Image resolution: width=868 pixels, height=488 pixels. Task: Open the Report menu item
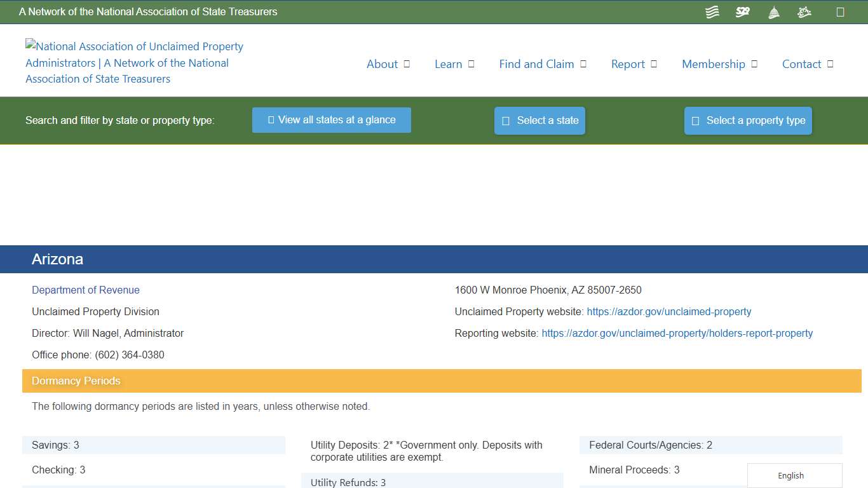click(628, 64)
